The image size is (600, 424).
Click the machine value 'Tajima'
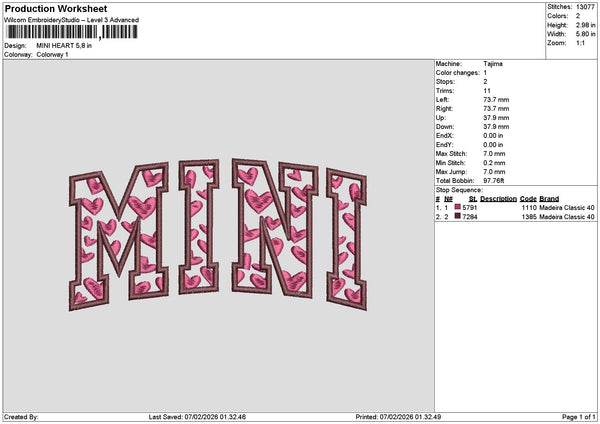[493, 64]
